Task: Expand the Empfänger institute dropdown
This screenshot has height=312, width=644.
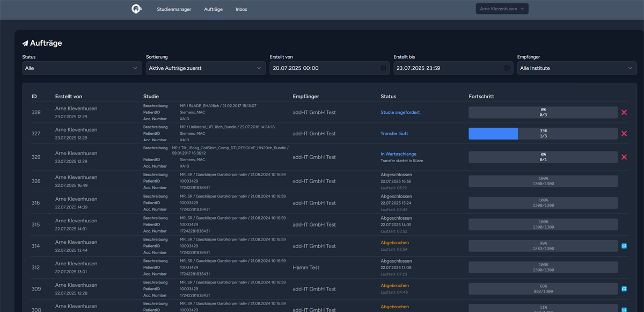Action: pyautogui.click(x=576, y=68)
